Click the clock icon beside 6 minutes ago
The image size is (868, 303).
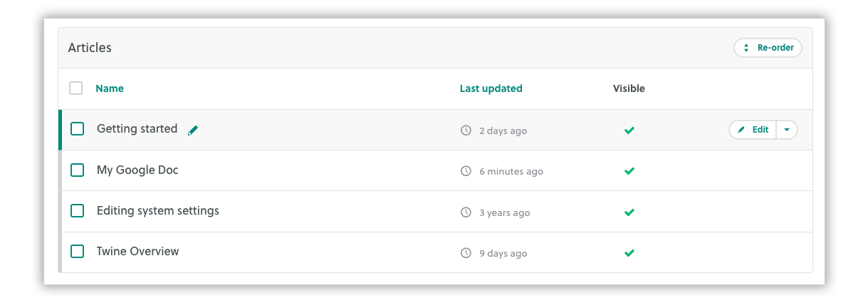click(x=466, y=171)
